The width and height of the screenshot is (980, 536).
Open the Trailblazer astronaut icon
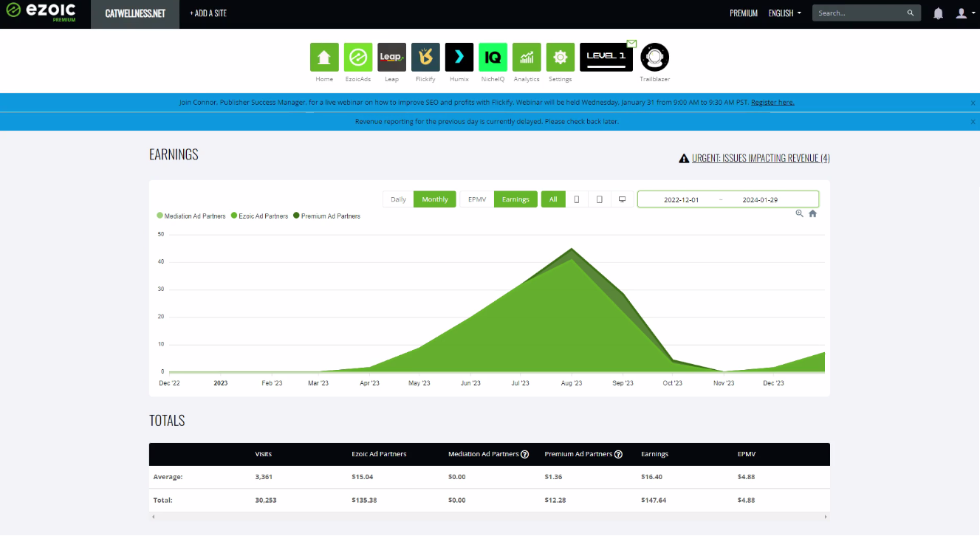(x=655, y=57)
